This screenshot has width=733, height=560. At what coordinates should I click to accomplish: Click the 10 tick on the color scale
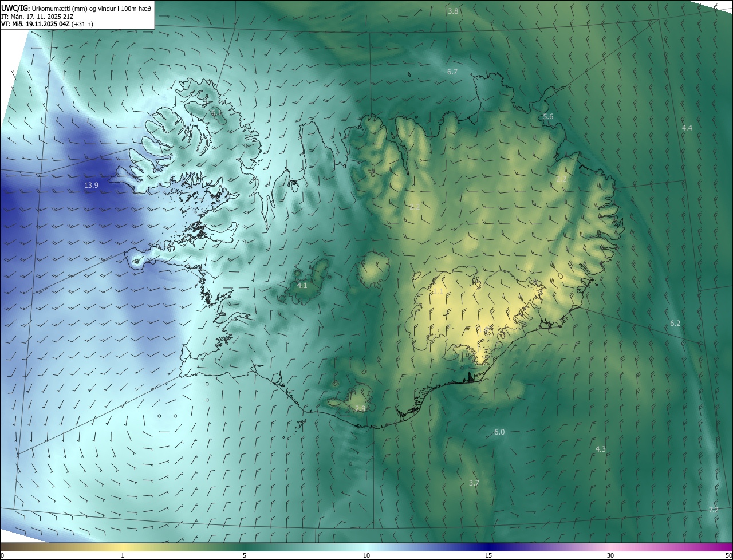tap(366, 555)
